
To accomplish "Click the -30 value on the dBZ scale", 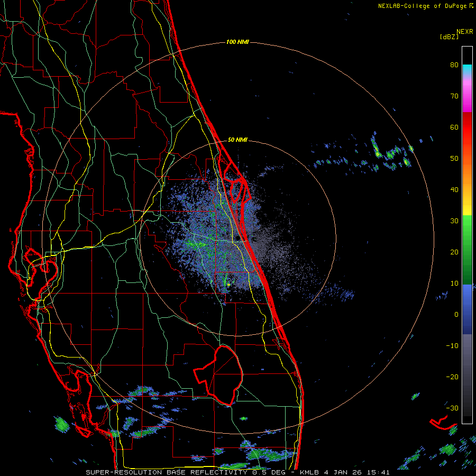I will 452,408.
